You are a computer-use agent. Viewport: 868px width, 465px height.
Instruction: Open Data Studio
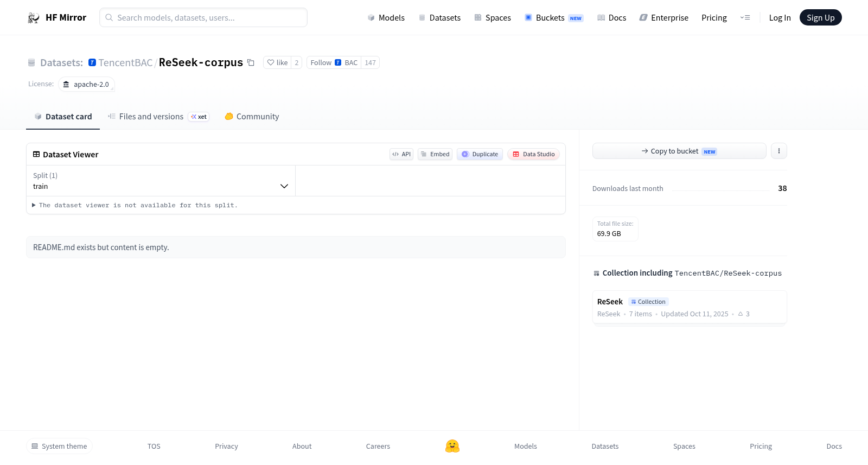[533, 154]
